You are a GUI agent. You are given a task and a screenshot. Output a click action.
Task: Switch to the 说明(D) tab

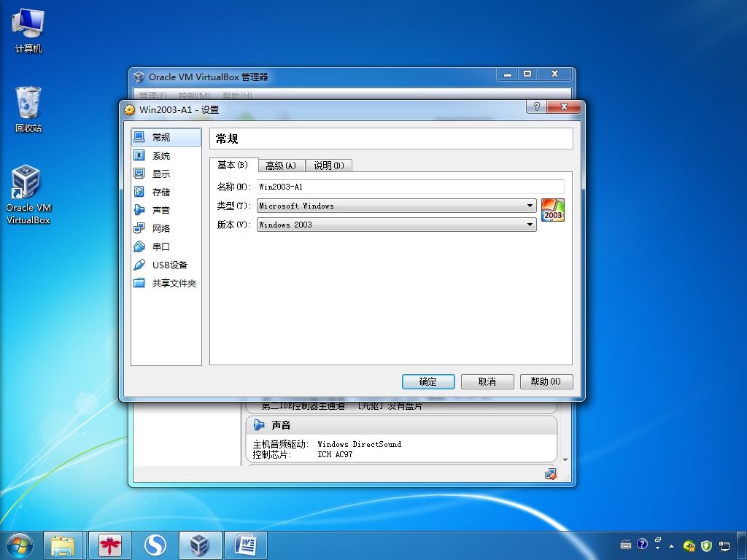coord(329,166)
